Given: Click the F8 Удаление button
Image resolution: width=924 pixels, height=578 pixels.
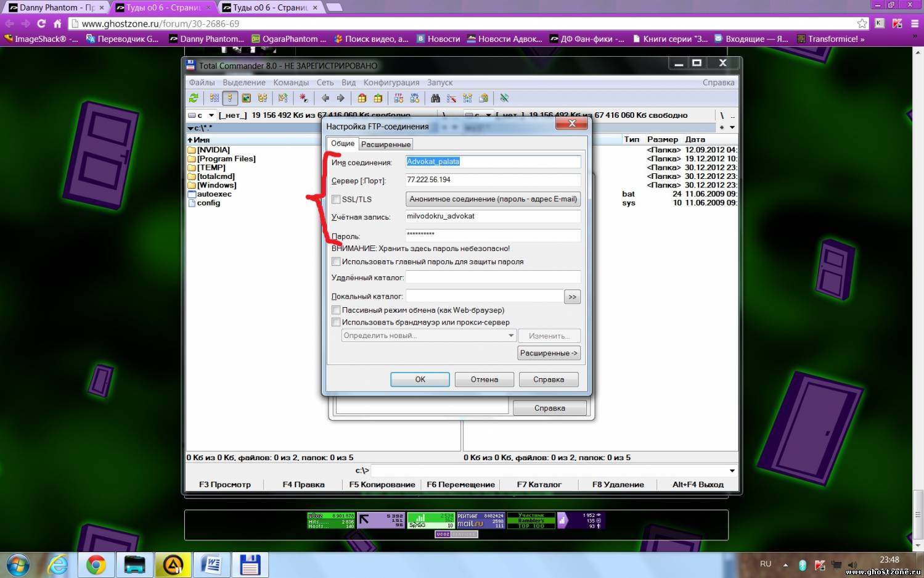Looking at the screenshot, I should pyautogui.click(x=618, y=484).
